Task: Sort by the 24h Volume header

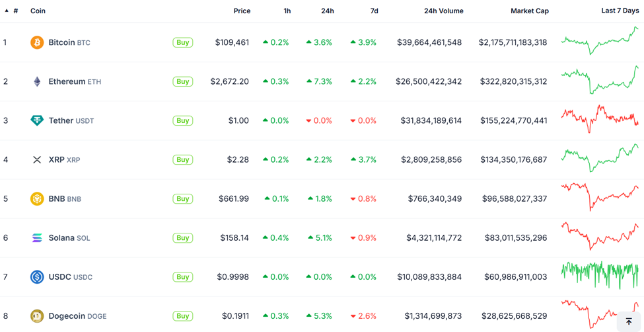Action: pyautogui.click(x=443, y=11)
